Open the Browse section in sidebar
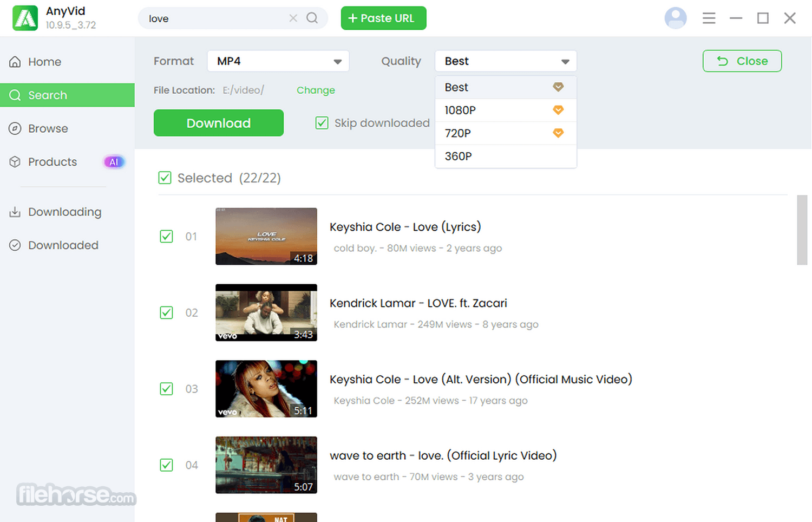This screenshot has height=522, width=812. click(67, 128)
